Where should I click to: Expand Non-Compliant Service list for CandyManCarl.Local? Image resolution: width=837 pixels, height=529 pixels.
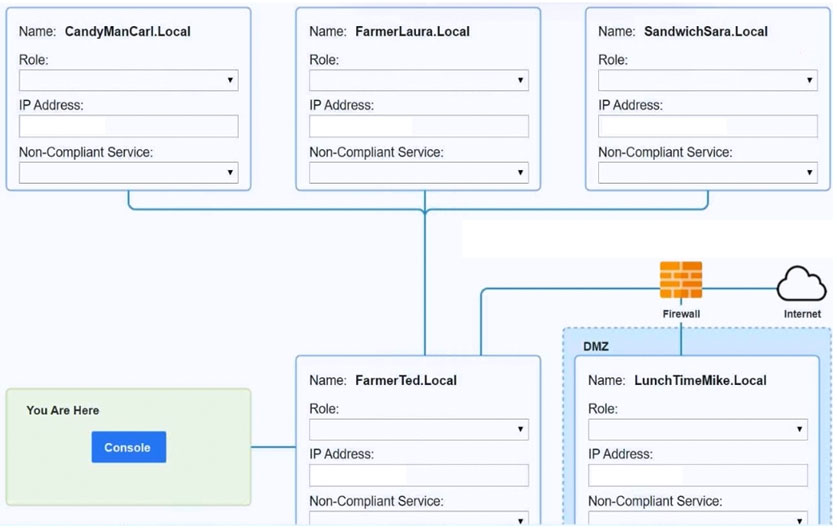(x=128, y=173)
